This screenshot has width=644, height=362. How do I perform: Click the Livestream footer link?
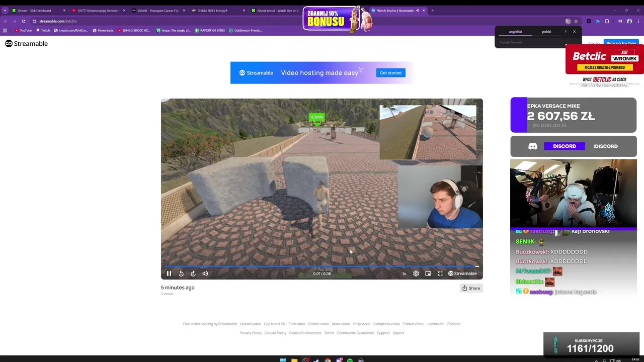click(x=435, y=324)
